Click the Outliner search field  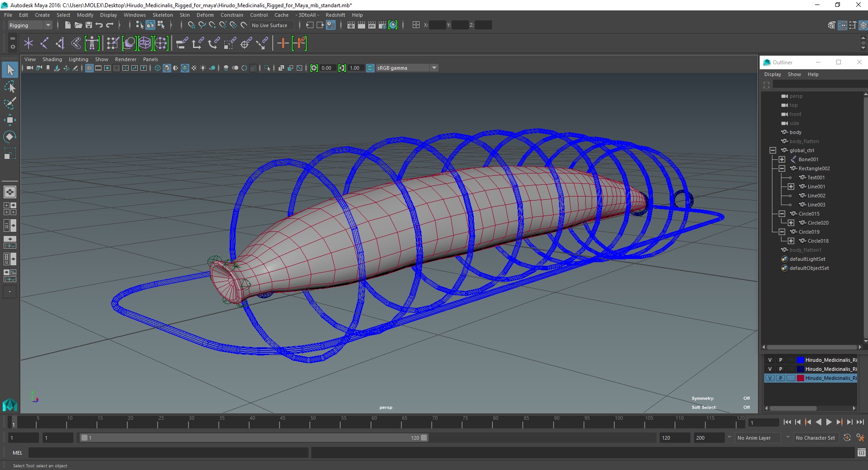(x=820, y=85)
